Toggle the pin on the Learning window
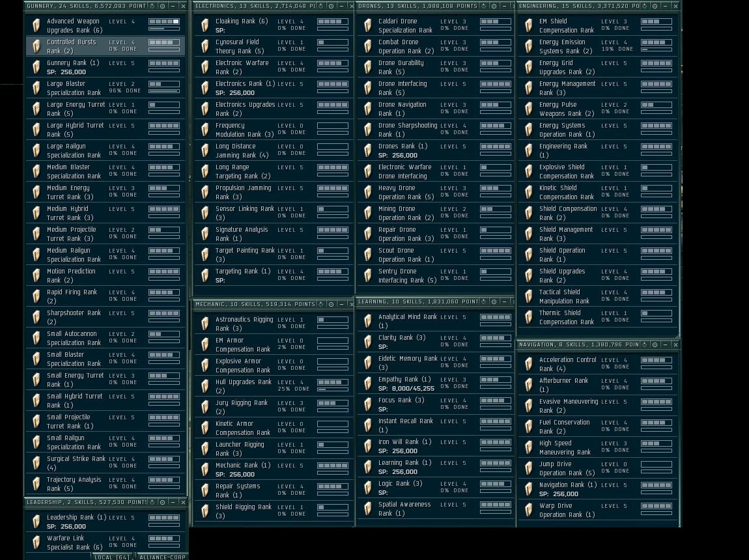 tap(494, 301)
